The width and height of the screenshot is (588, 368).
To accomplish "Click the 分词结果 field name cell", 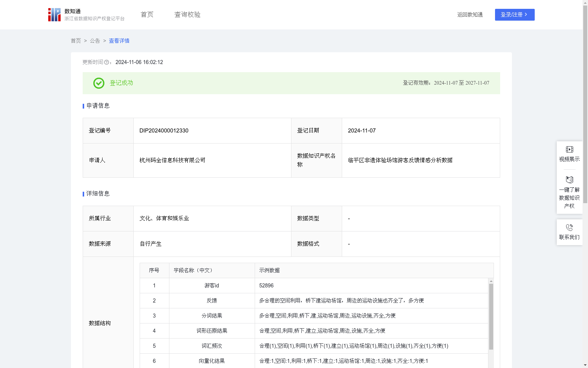I will pos(212,316).
